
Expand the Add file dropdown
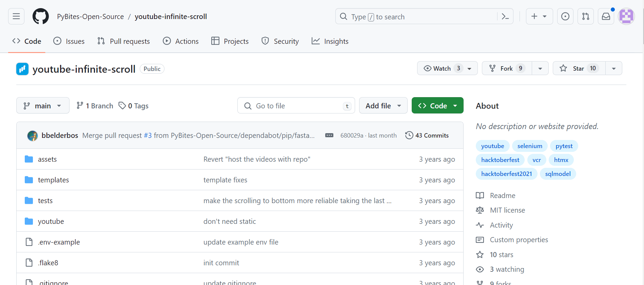[383, 106]
